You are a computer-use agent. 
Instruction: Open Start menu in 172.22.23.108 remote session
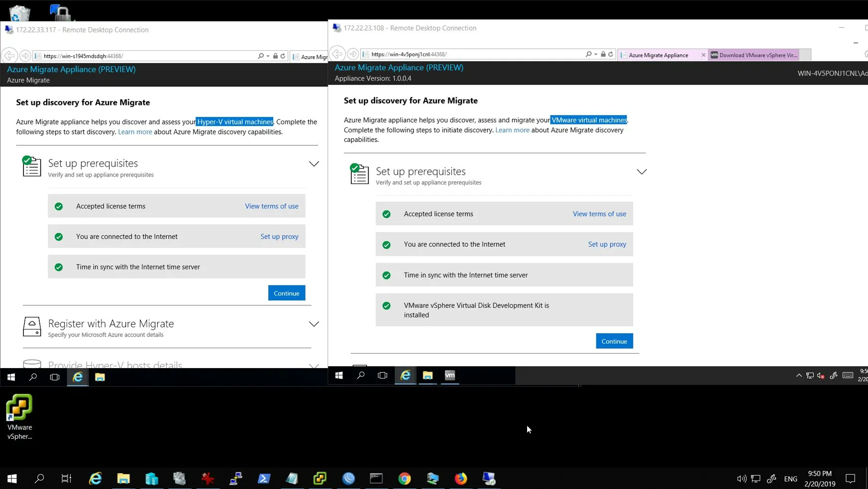click(339, 375)
